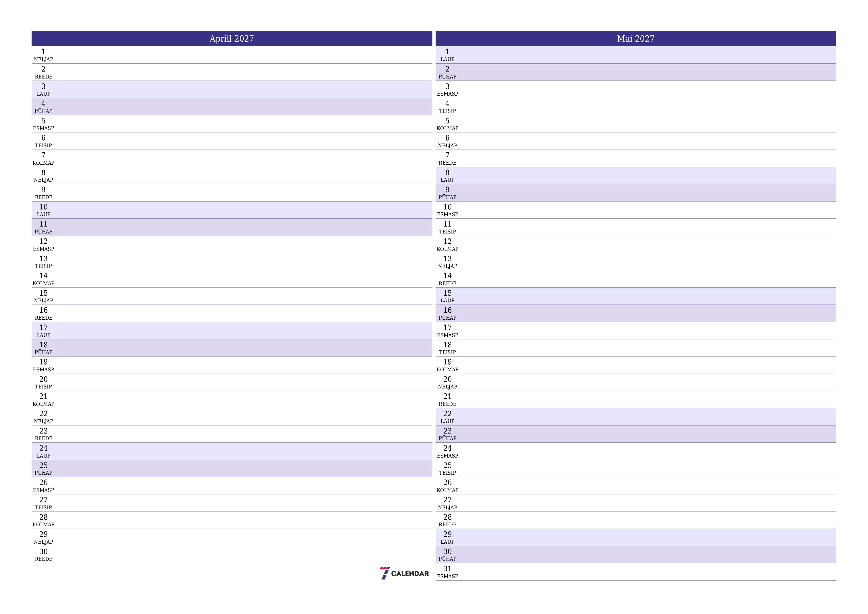Image resolution: width=868 pixels, height=614 pixels.
Task: Select May 20 NELJAP row
Action: point(636,382)
